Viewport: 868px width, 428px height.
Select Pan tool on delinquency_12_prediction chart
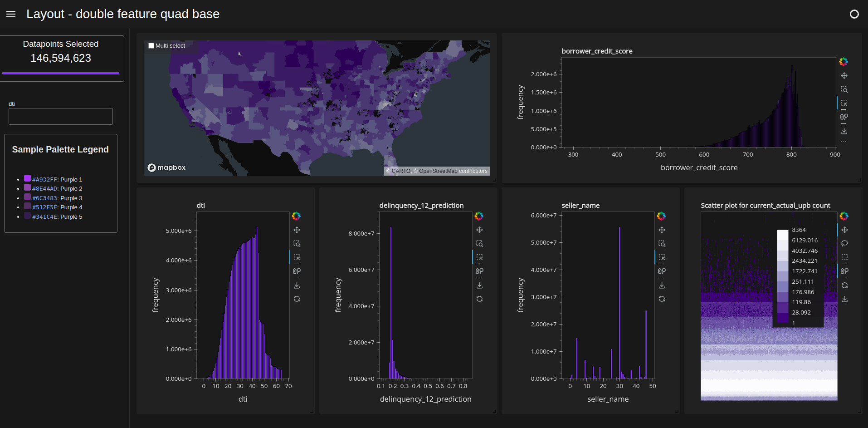click(479, 230)
